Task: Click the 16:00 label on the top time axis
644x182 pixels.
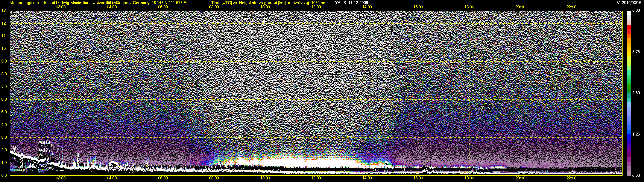Action: pos(418,7)
